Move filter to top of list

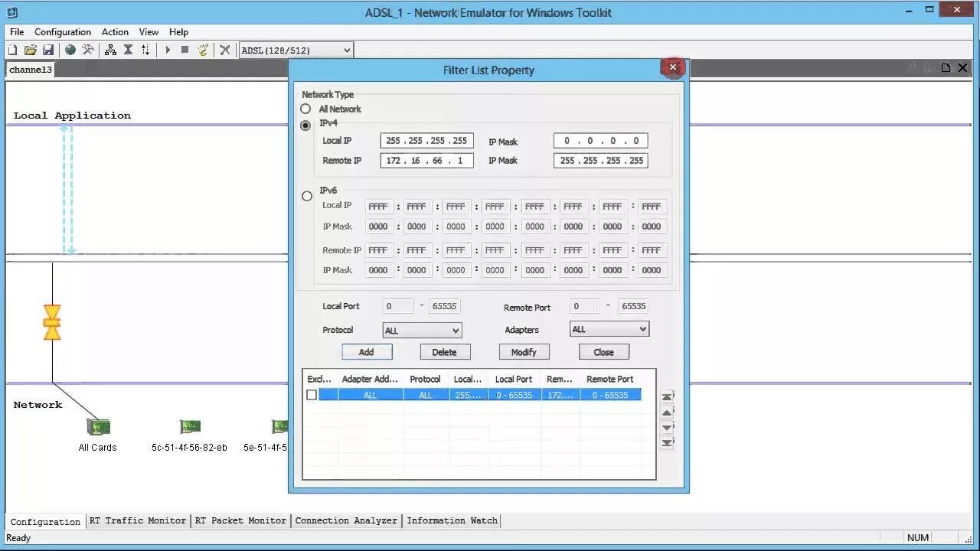(x=668, y=396)
